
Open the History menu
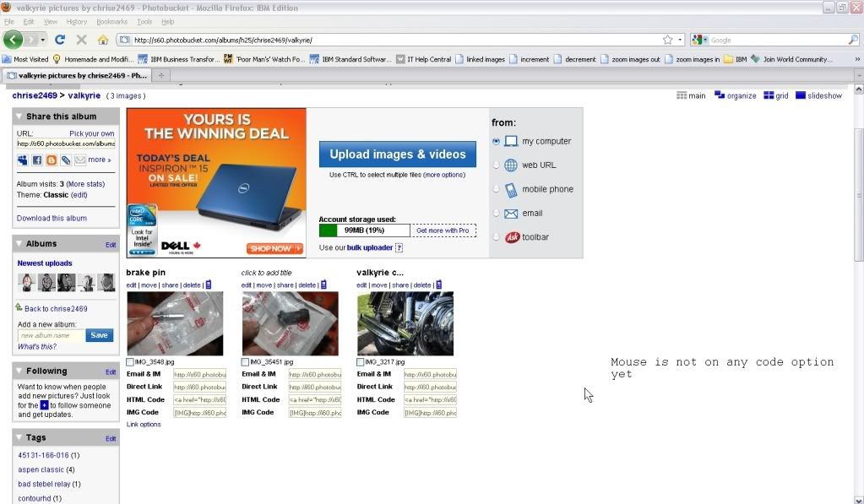pyautogui.click(x=77, y=22)
